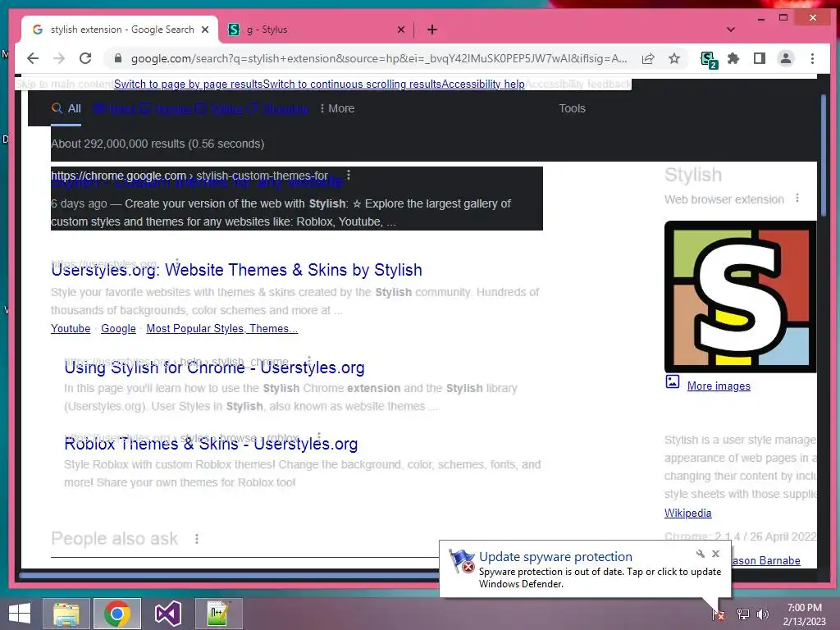Viewport: 840px width, 630px height.
Task: Open the Chrome profile avatar menu
Action: (786, 58)
